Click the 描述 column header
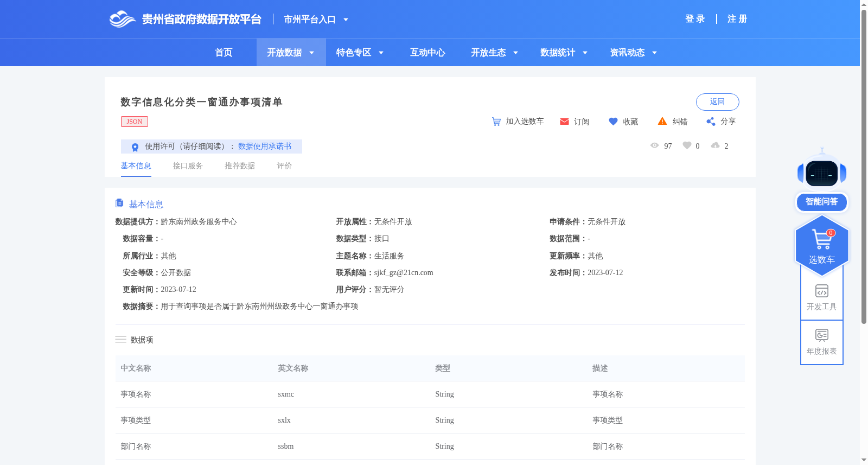 coord(600,368)
